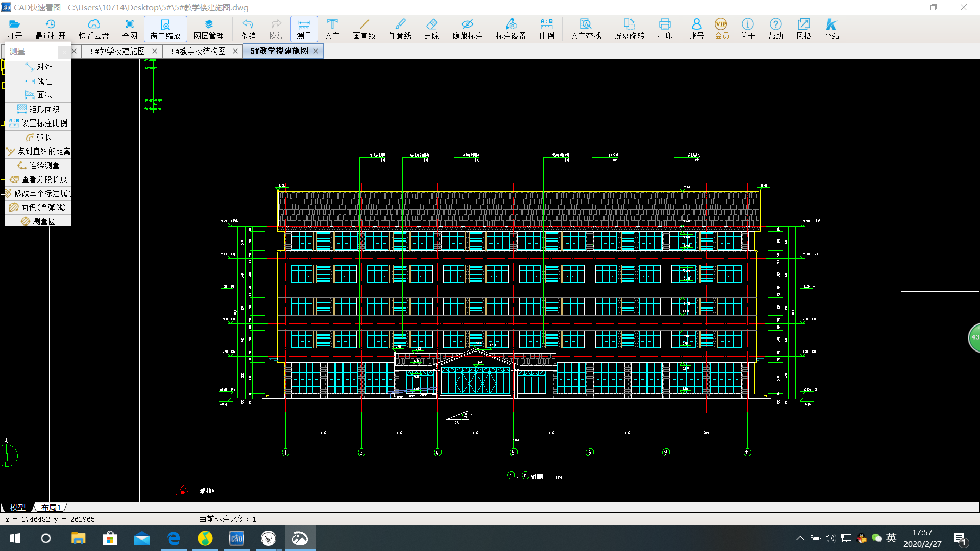Open File Explorer from taskbar
Viewport: 980px width, 551px height.
pos(78,538)
